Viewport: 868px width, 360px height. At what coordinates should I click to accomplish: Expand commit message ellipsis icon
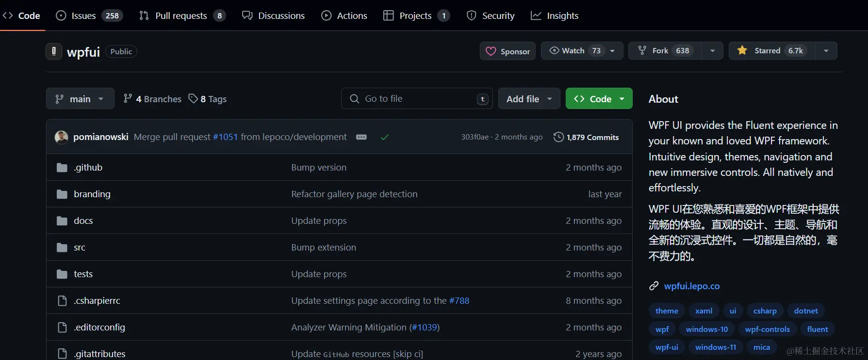pyautogui.click(x=361, y=137)
